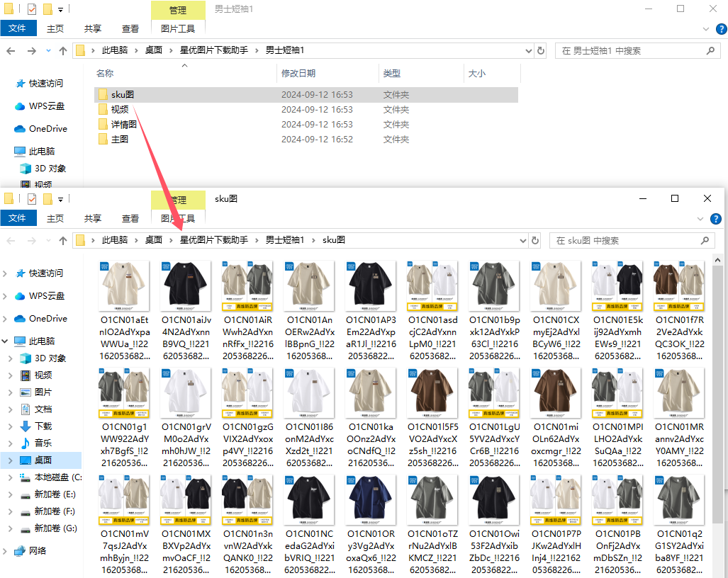
Task: Select 本地磁盘 (C:) in the sidebar
Action: pos(58,477)
